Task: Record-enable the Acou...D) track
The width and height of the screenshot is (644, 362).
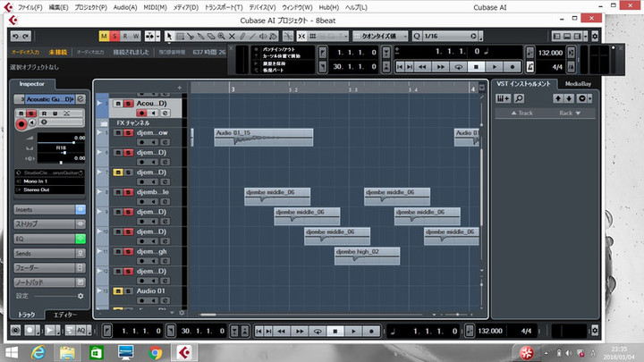Action: point(141,113)
